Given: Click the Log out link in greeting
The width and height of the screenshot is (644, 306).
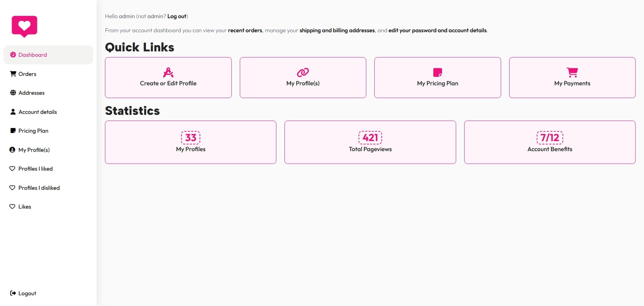Looking at the screenshot, I should 177,16.
